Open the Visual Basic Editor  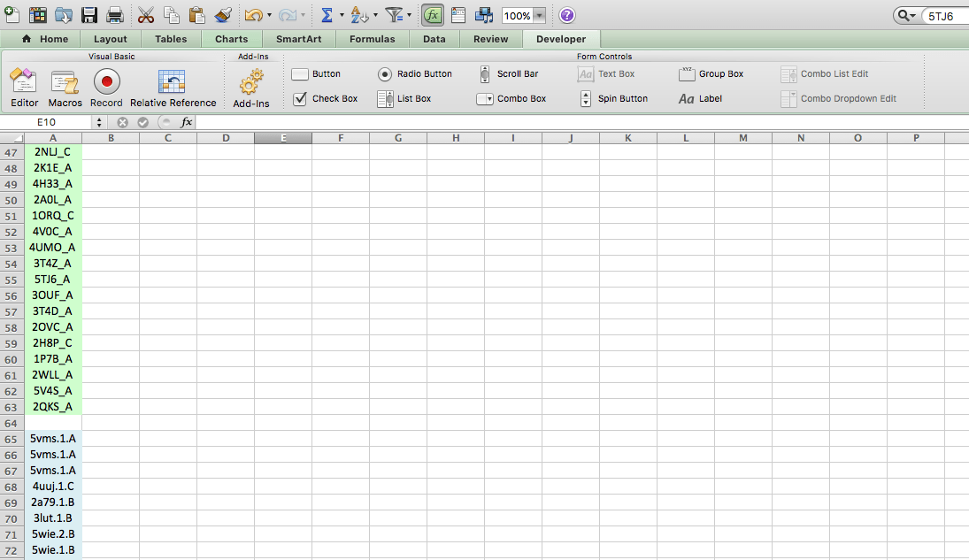pyautogui.click(x=24, y=88)
